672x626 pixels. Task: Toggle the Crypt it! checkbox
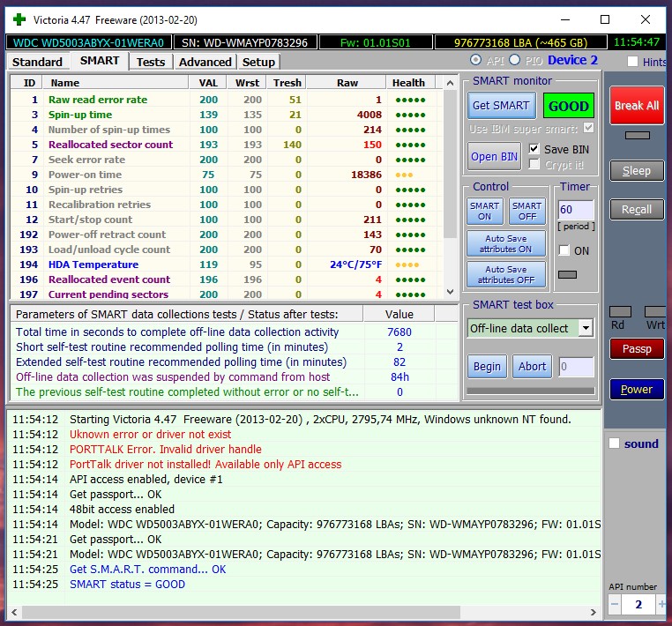pyautogui.click(x=534, y=165)
